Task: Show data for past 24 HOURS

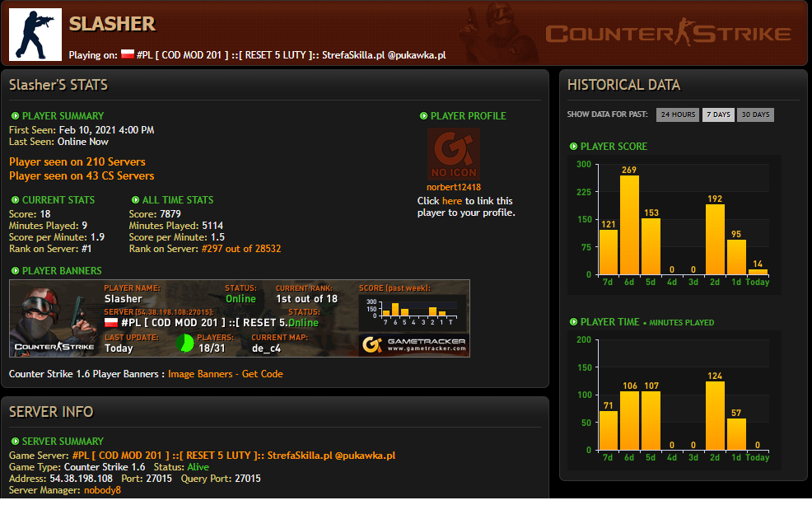Action: (x=678, y=115)
